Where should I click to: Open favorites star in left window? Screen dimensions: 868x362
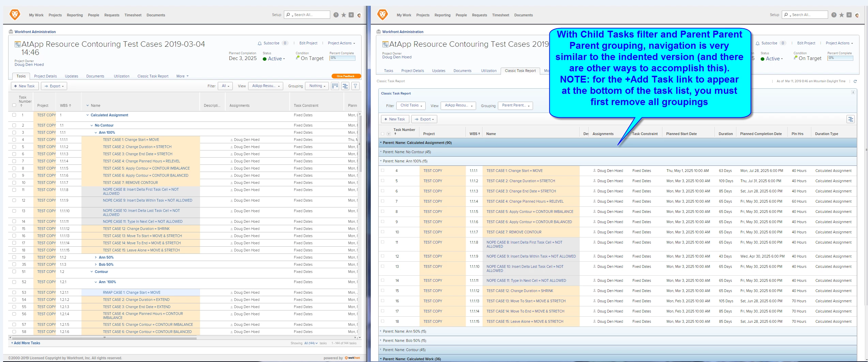pos(344,15)
